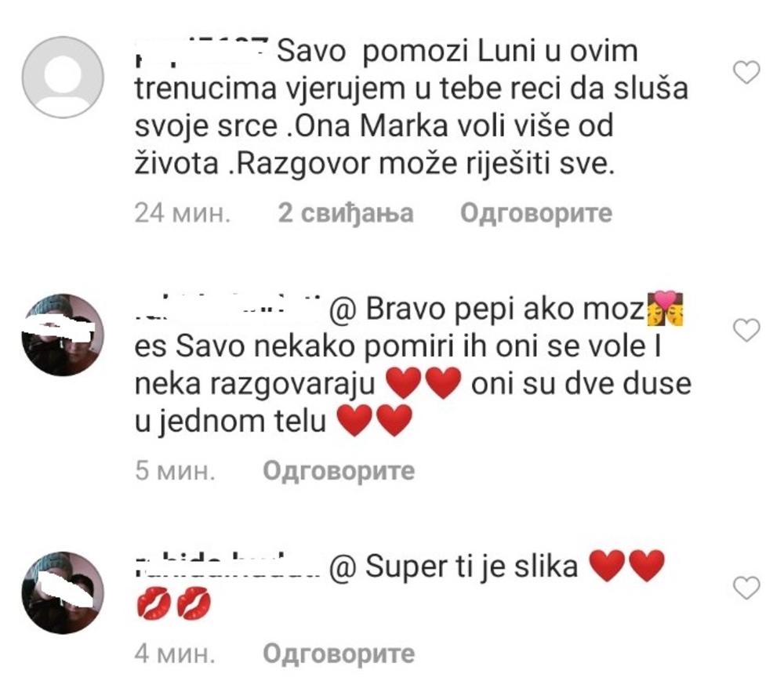The width and height of the screenshot is (784, 677).
Task: Open avatar beside "Super ti je slika"
Action: point(63,592)
